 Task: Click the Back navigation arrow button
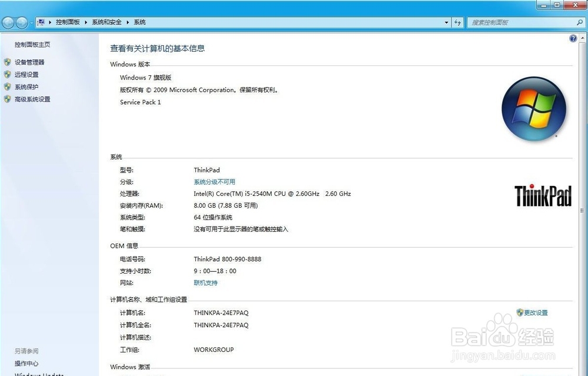coord(8,23)
